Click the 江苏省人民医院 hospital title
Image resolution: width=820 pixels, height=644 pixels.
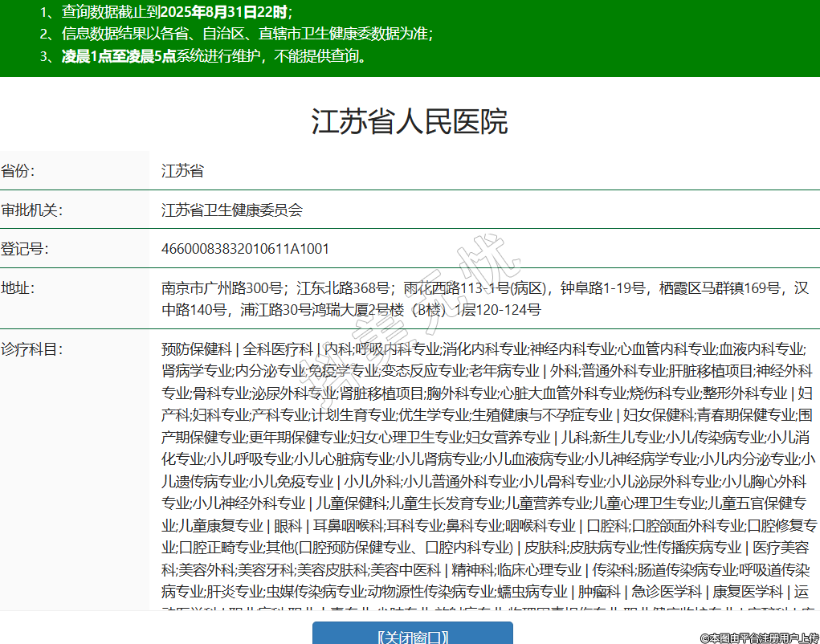[x=410, y=122]
